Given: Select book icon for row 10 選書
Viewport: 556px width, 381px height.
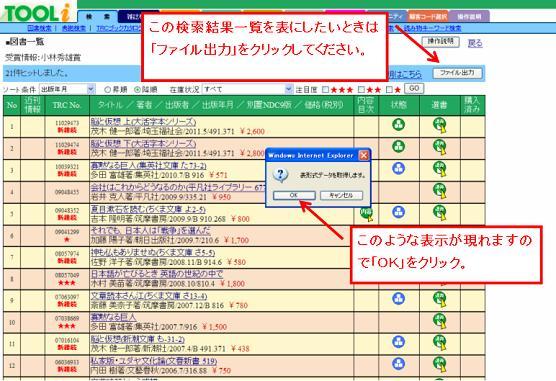Looking at the screenshot, I should tap(440, 321).
